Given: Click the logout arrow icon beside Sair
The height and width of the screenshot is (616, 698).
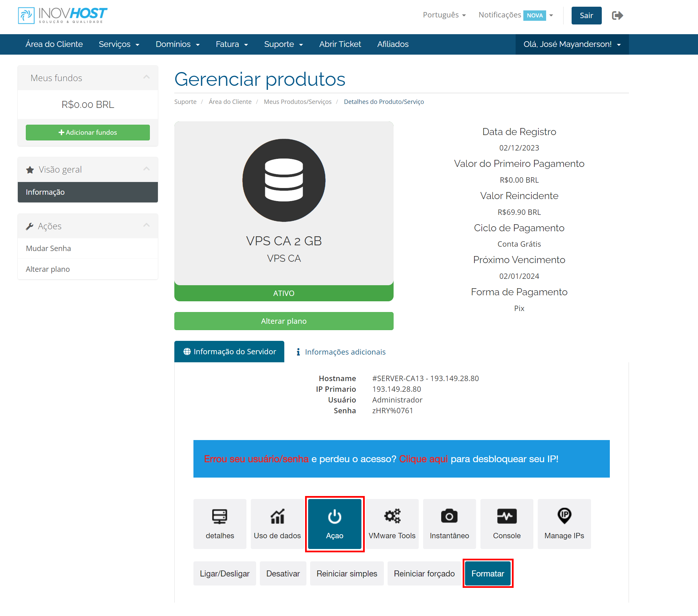Looking at the screenshot, I should pyautogui.click(x=617, y=15).
